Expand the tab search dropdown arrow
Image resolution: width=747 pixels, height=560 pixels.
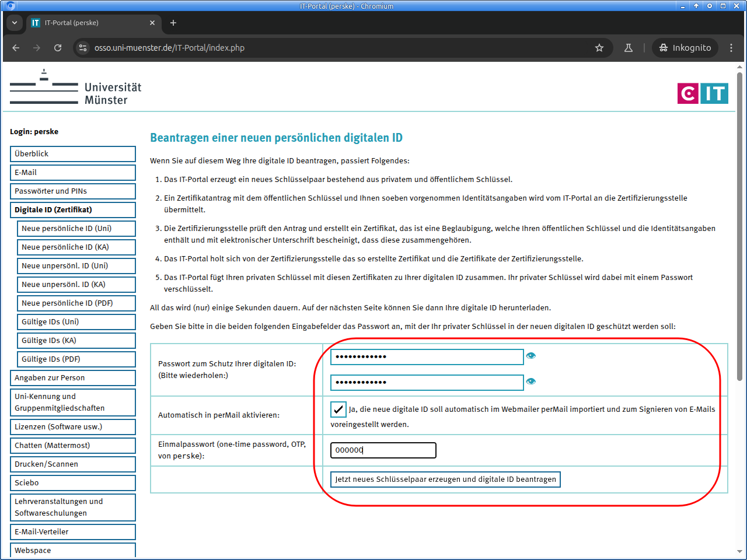tap(15, 23)
